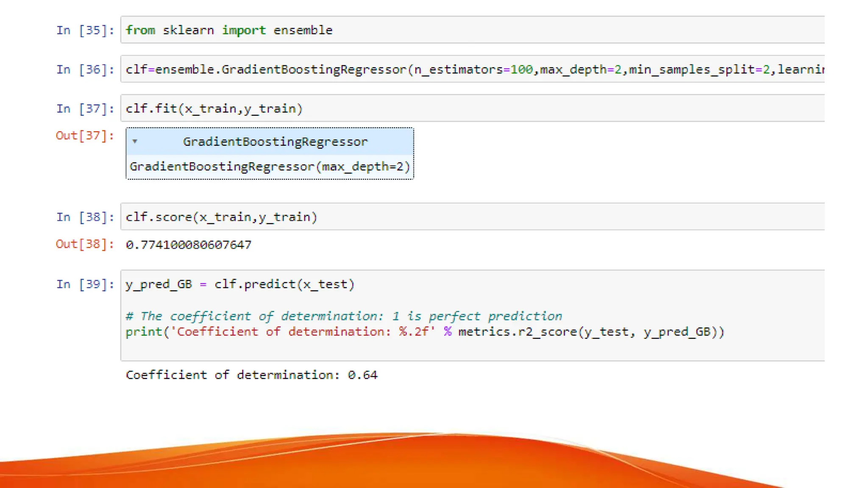Click the GradientBoostingRegressor header label in output

click(x=275, y=141)
